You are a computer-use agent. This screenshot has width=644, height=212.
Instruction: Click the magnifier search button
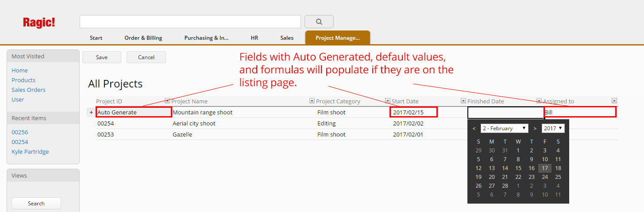pos(319,22)
